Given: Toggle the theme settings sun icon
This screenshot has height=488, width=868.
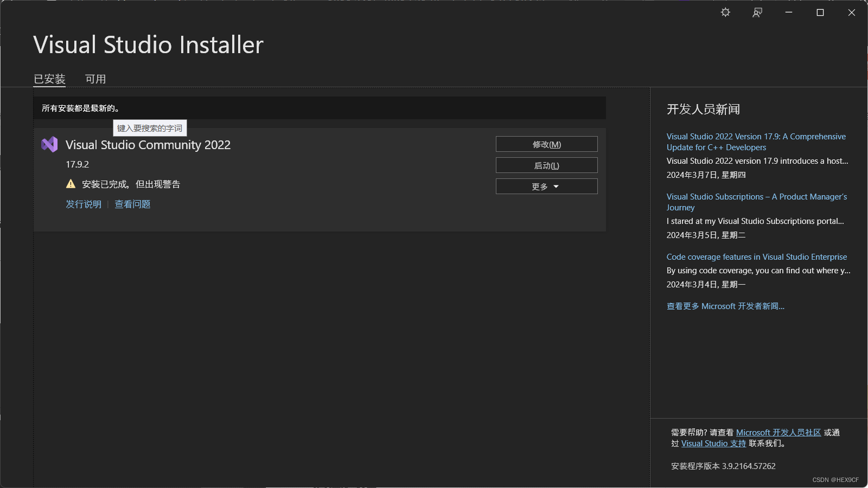Looking at the screenshot, I should (x=725, y=12).
